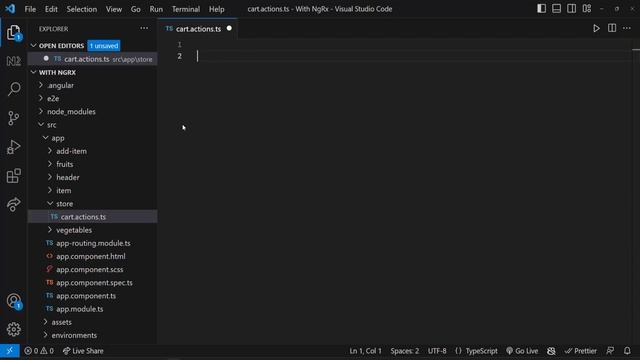Close the unsaved cart.actions.ts tab dot
The width and height of the screenshot is (640, 360).
tap(229, 28)
